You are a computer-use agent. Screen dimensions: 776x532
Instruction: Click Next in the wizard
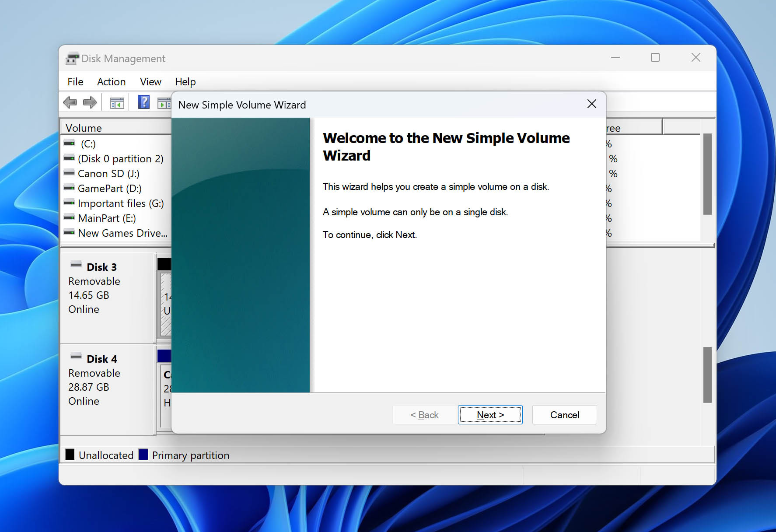(x=490, y=415)
